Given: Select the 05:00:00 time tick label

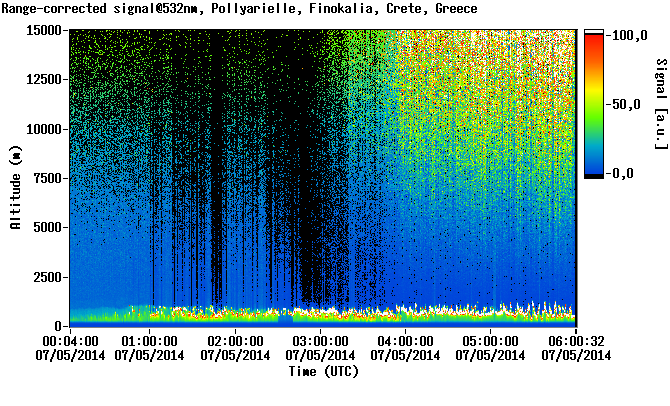Looking at the screenshot, I should 494,341.
